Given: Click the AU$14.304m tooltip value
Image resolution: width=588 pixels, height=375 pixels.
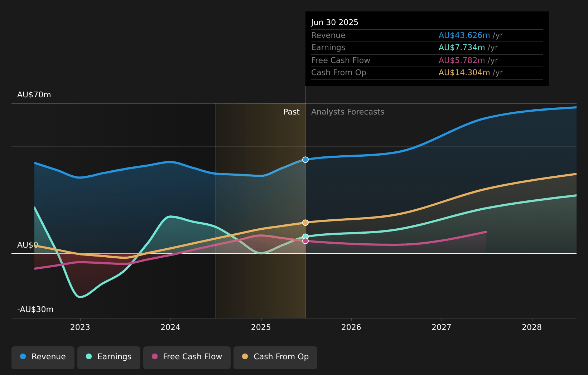Looking at the screenshot, I should (464, 73).
